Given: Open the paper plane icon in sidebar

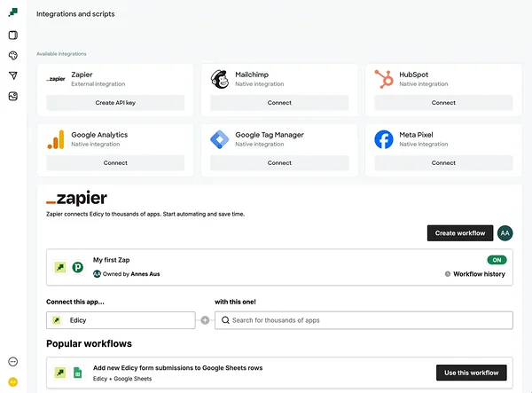Looking at the screenshot, I should 13,75.
